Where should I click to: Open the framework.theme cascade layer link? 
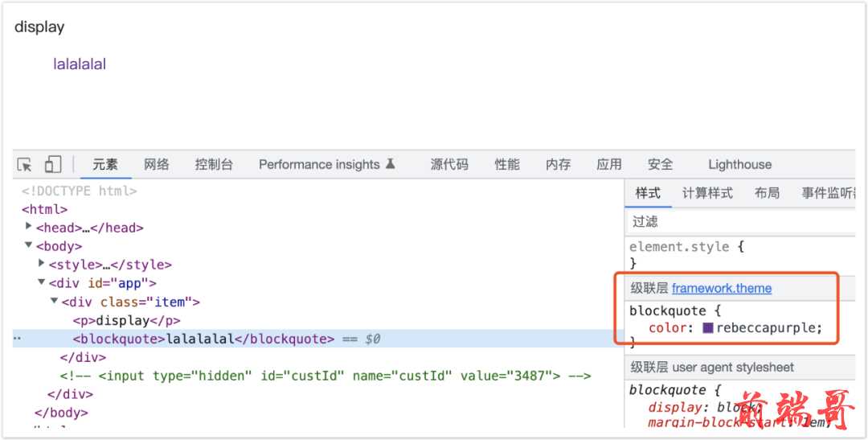pyautogui.click(x=721, y=288)
